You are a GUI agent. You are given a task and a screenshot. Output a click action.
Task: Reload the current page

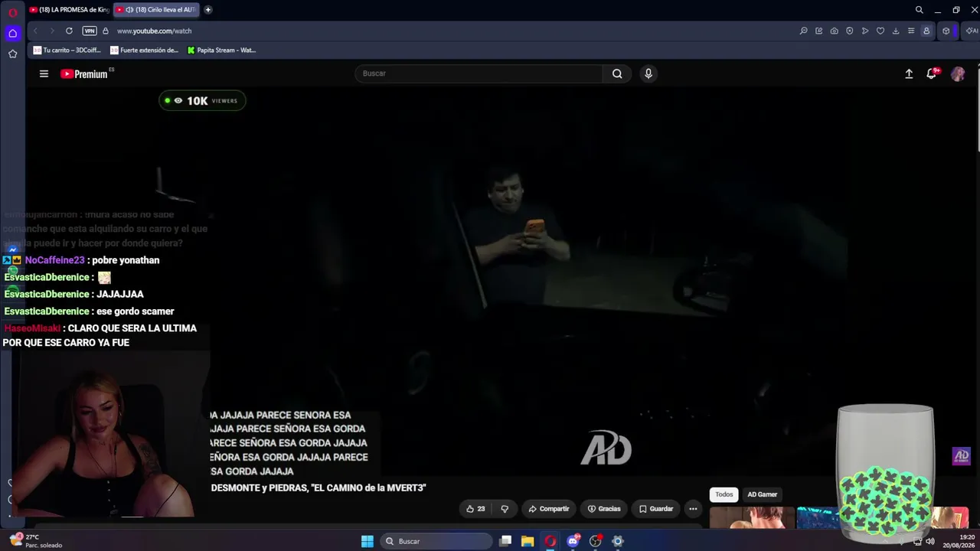point(69,31)
